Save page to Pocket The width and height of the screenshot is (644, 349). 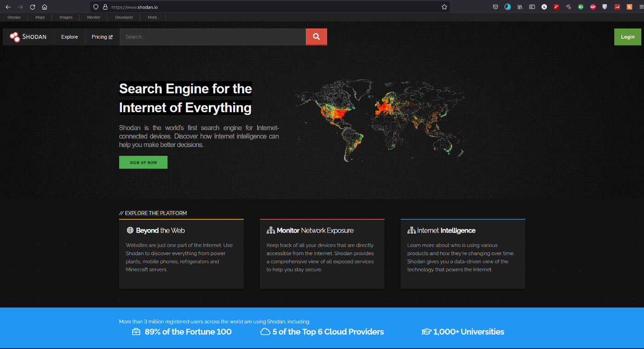pos(495,7)
